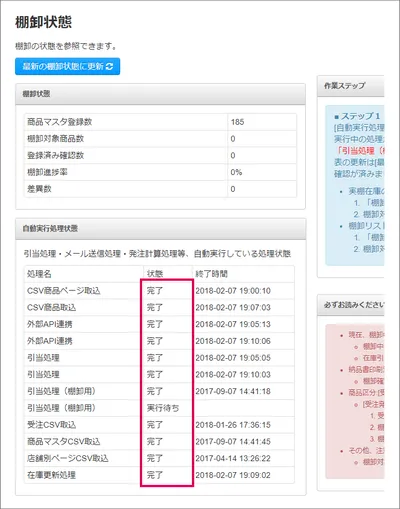Click the refresh arrows icon in the blue button

pos(110,66)
